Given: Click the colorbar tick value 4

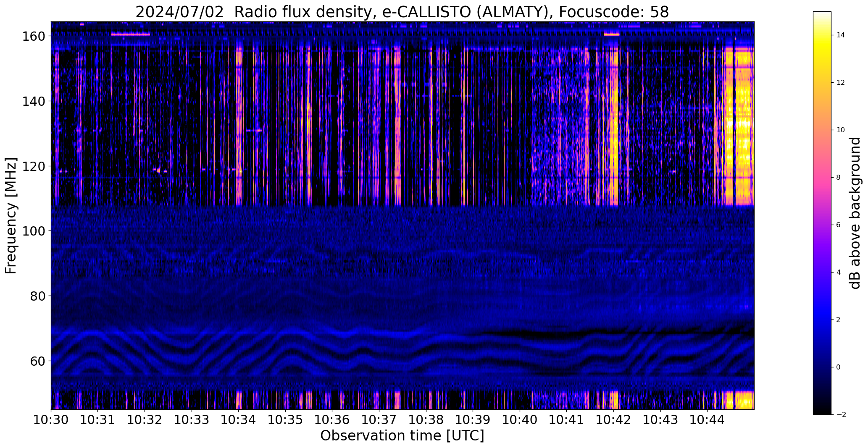Looking at the screenshot, I should pos(838,272).
